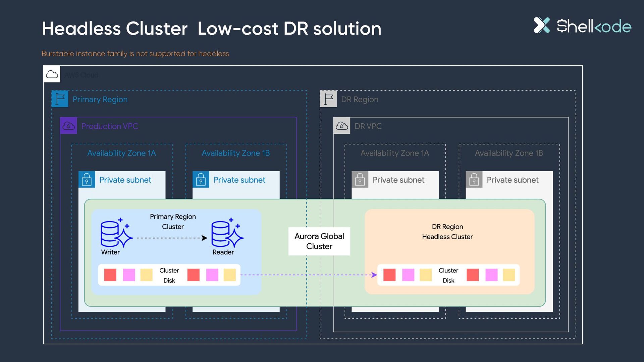Select the DR Region flag icon
This screenshot has width=644, height=362.
(x=328, y=99)
